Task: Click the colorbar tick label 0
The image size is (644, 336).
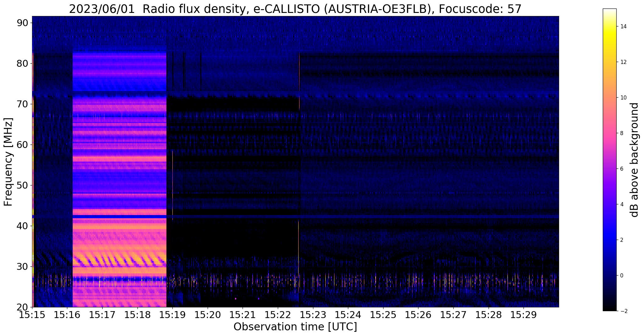Action: click(621, 276)
